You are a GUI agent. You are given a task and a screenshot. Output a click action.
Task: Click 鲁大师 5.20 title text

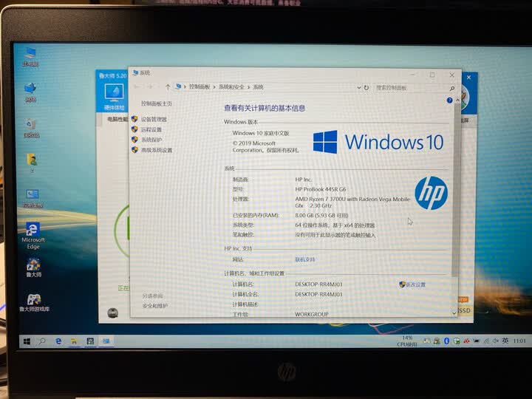(112, 75)
